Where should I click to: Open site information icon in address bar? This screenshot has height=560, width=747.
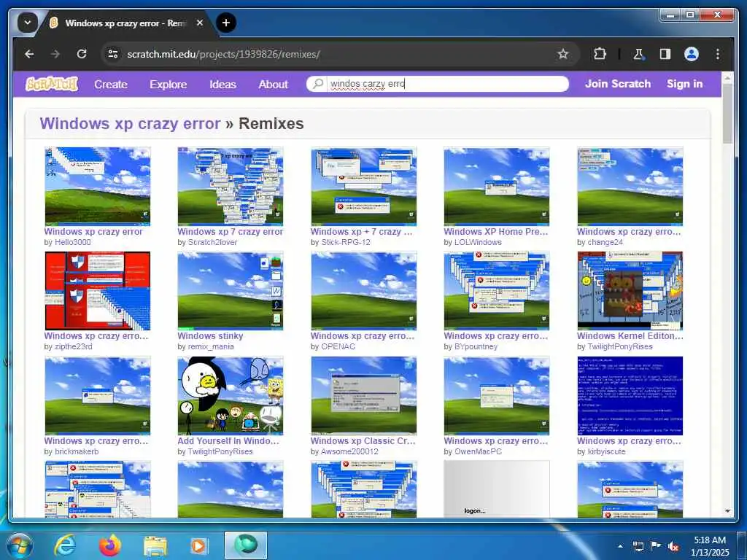(113, 54)
